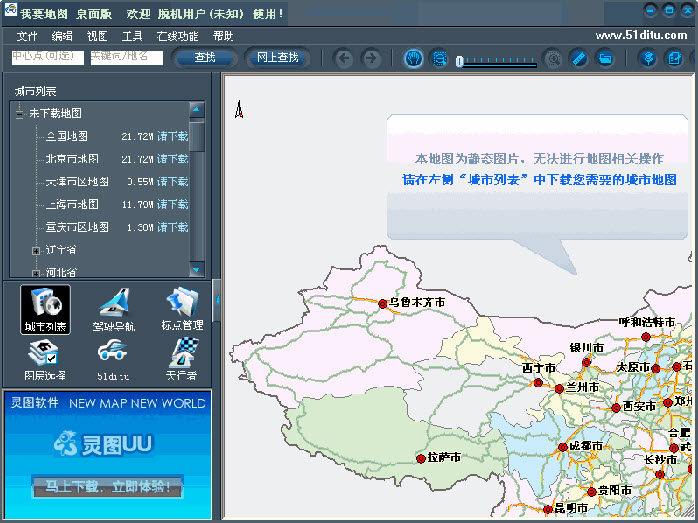Click the 51ditu car icon
698x523 pixels.
pyautogui.click(x=113, y=358)
